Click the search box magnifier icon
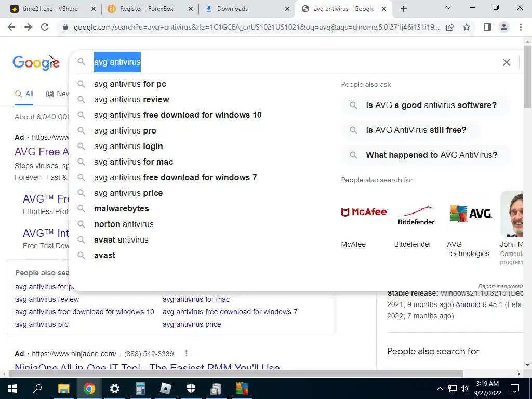Screen dimensions: 532x399 click(81, 62)
